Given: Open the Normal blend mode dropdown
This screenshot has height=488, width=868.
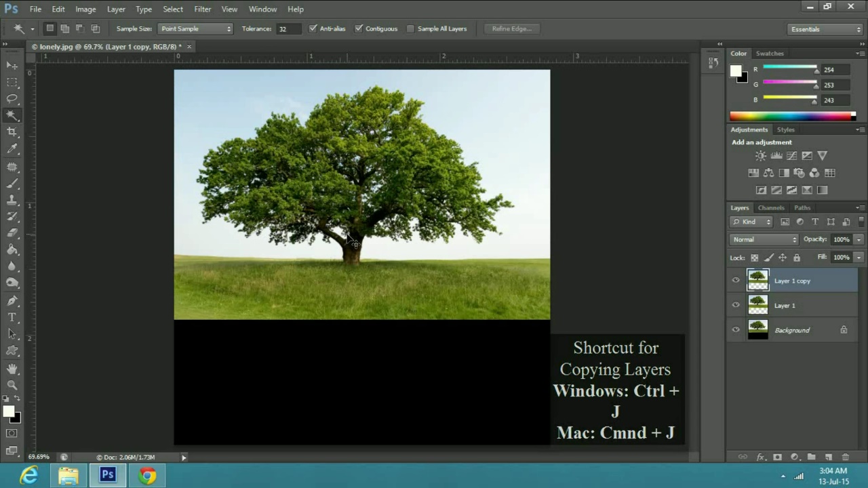Looking at the screenshot, I should 764,239.
